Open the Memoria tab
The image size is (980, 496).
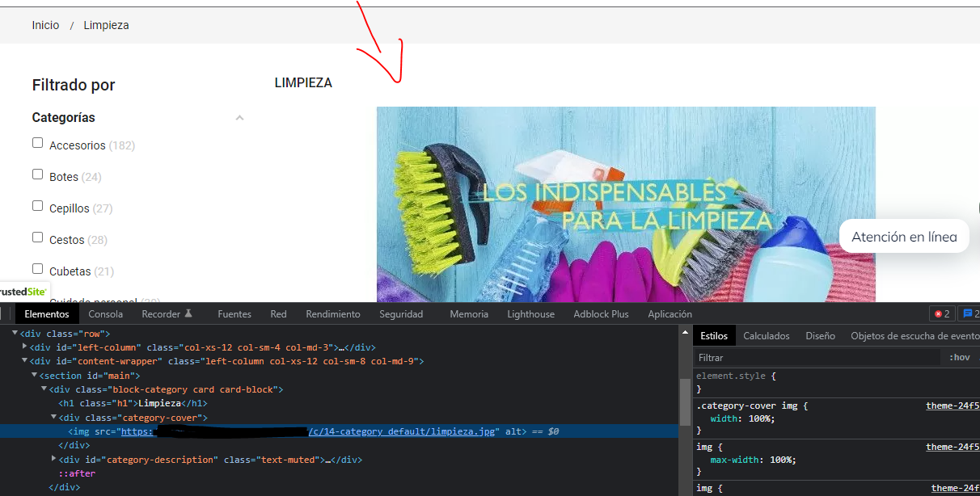click(469, 314)
